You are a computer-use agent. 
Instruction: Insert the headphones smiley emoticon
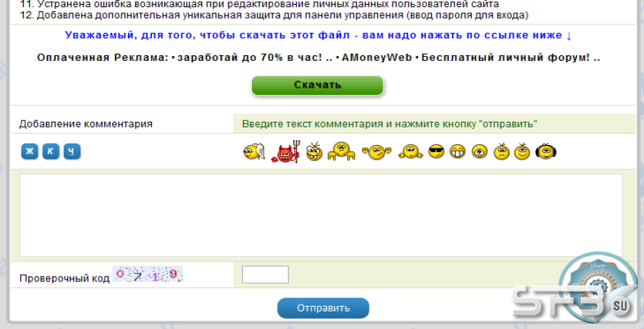[x=546, y=152]
